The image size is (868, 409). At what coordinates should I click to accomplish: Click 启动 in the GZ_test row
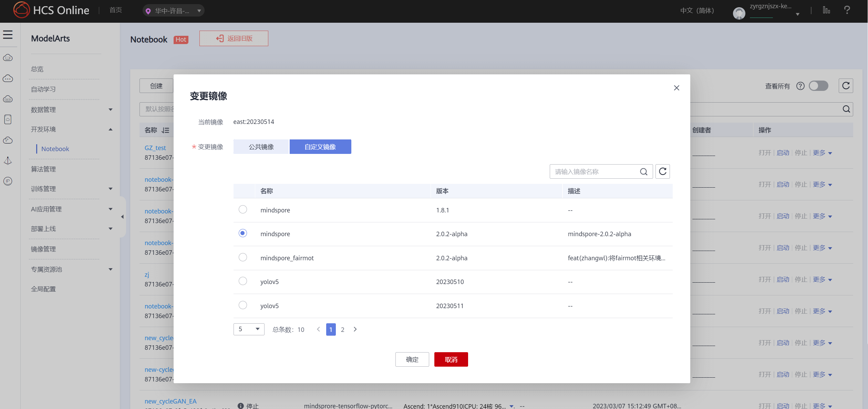(x=783, y=153)
